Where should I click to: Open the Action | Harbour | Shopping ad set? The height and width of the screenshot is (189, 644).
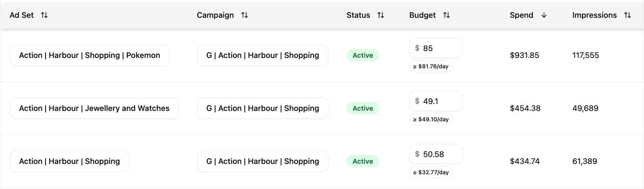[x=69, y=161]
